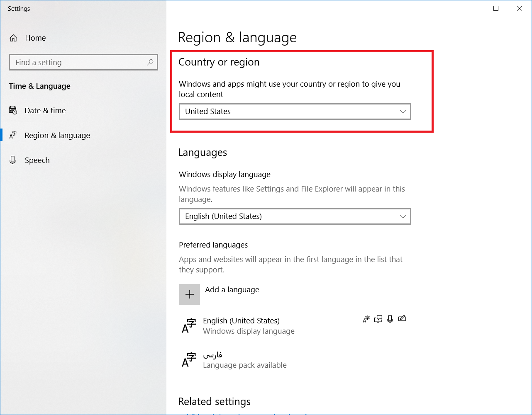Image resolution: width=532 pixels, height=415 pixels.
Task: Click handwriting feature icon for English
Action: click(402, 318)
